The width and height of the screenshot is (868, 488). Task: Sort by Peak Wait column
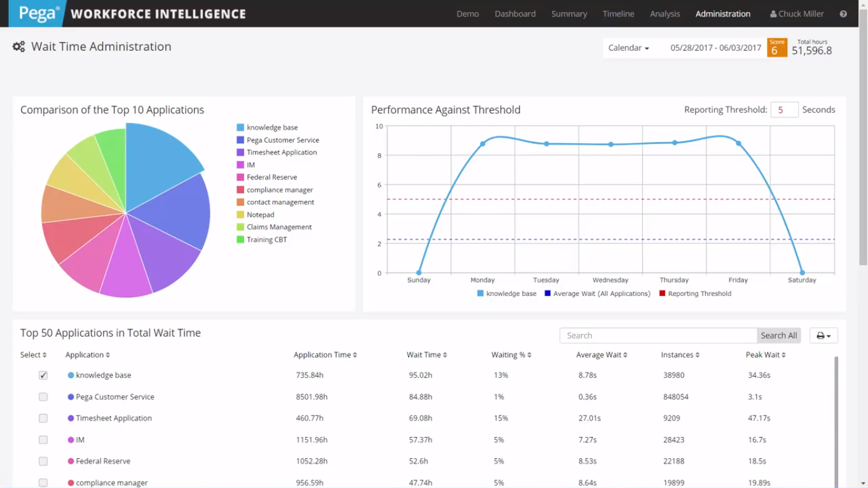[x=766, y=355]
